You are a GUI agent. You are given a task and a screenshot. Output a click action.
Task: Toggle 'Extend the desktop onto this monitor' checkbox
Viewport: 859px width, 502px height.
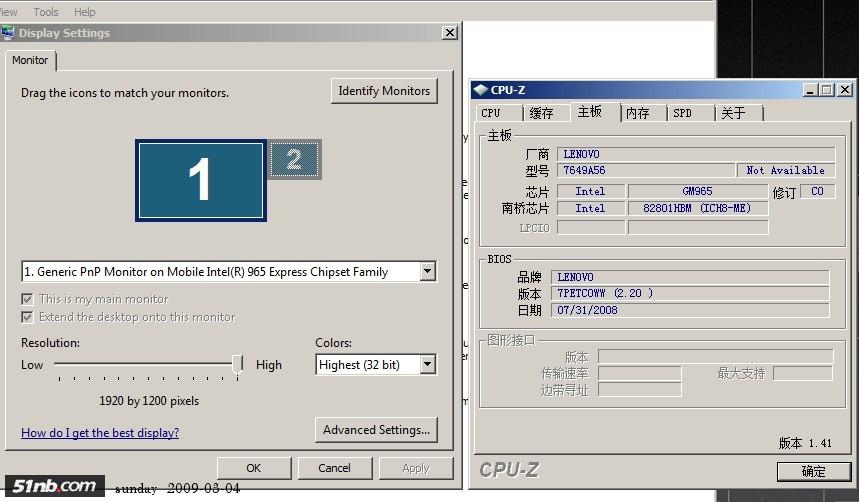pyautogui.click(x=27, y=317)
